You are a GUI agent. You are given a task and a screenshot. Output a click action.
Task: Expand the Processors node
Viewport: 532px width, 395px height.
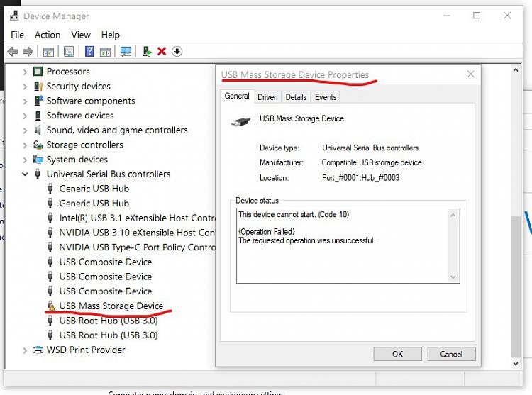click(25, 72)
